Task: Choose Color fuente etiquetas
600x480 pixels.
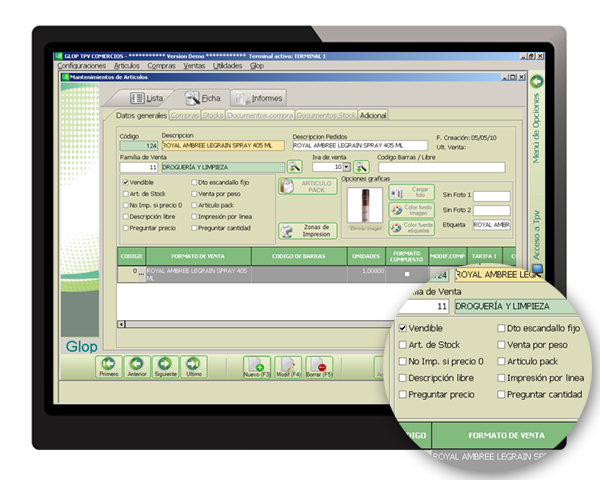Action: click(x=411, y=228)
